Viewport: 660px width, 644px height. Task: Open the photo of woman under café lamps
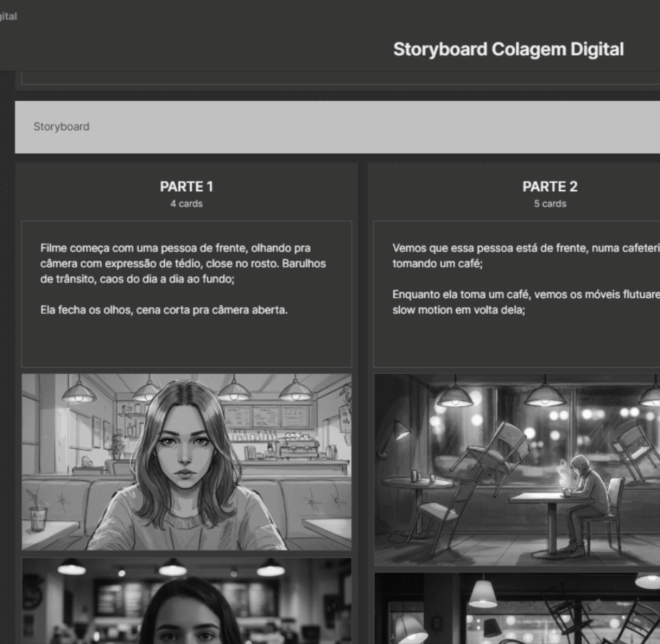point(187,601)
